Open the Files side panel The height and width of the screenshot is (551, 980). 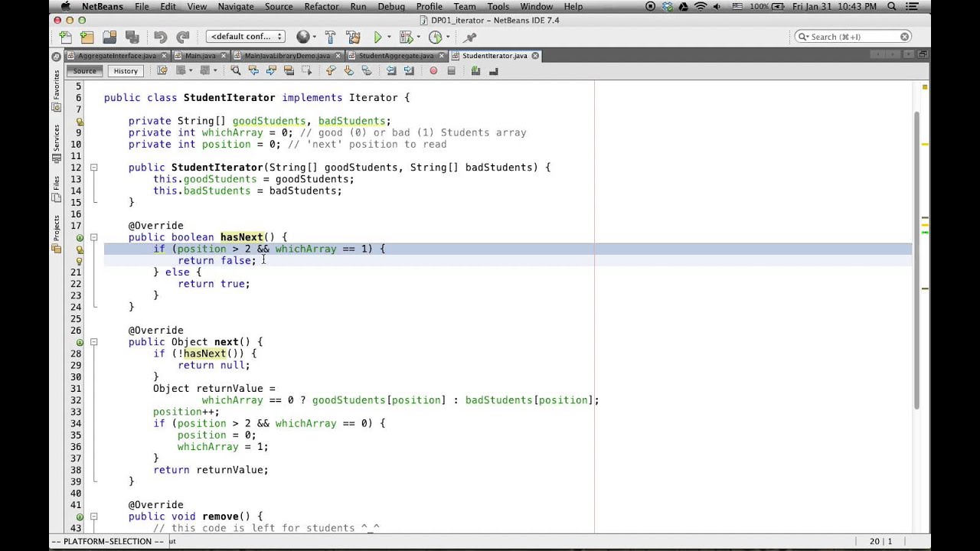[56, 188]
